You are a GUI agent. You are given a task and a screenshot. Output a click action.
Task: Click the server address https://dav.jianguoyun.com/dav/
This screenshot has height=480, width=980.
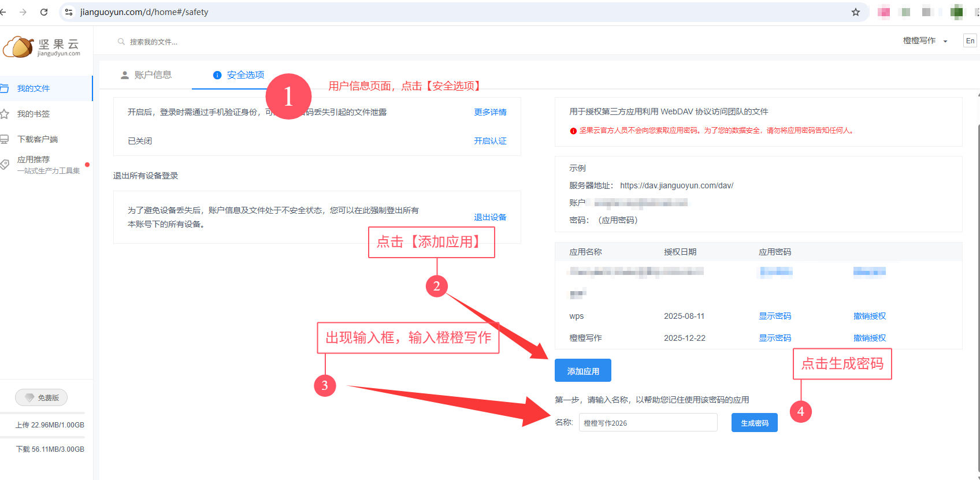pos(677,185)
